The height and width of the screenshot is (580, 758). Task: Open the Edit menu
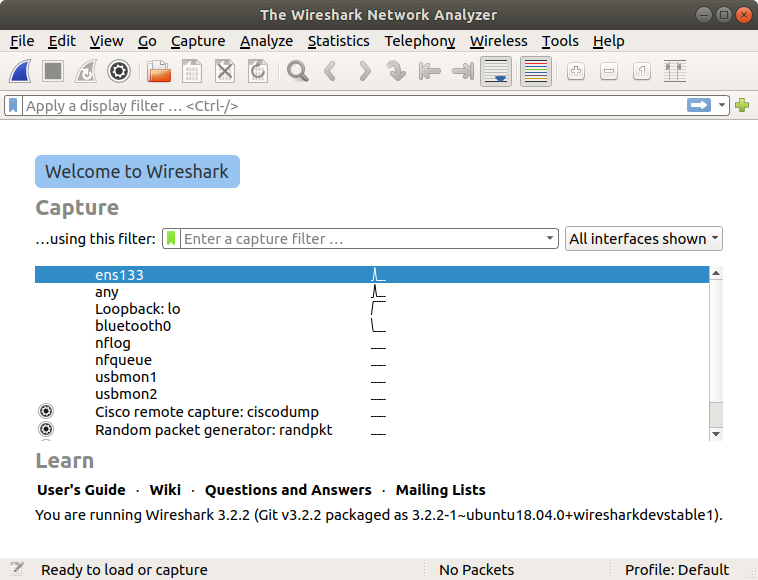click(62, 41)
